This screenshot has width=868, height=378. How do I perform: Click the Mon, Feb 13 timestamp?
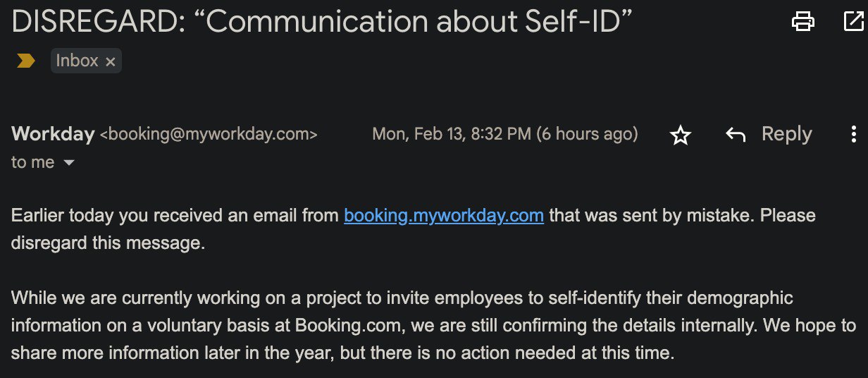(x=451, y=134)
